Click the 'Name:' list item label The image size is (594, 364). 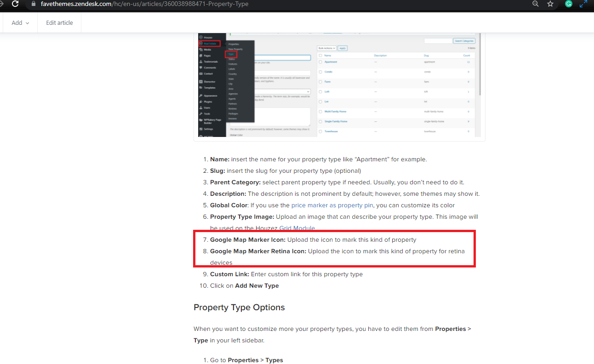coord(220,159)
